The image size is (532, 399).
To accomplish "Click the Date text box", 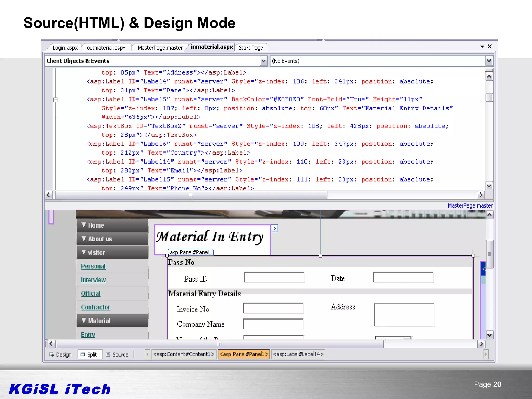I will (403, 277).
